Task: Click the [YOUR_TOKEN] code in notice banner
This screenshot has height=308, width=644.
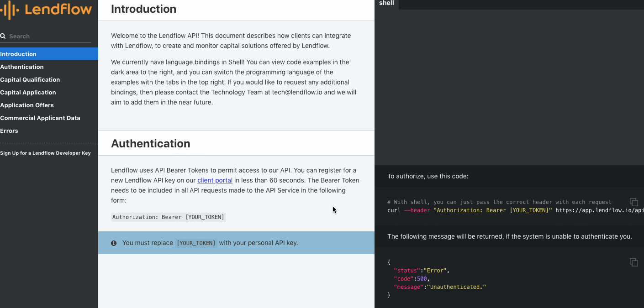Action: tap(196, 243)
